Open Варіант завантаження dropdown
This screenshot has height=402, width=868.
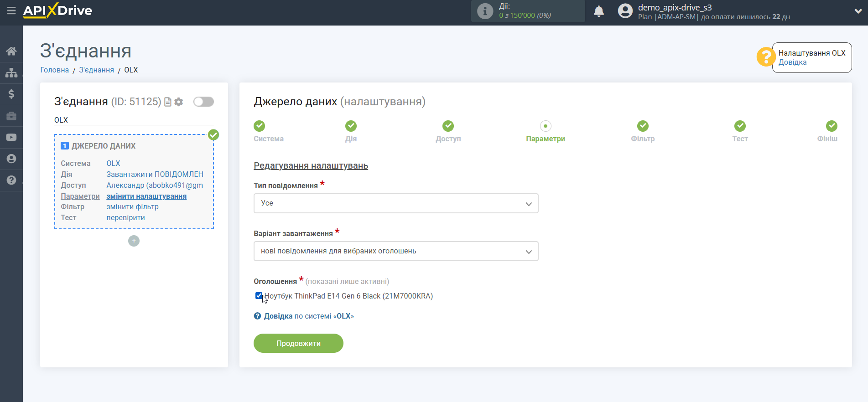tap(396, 251)
